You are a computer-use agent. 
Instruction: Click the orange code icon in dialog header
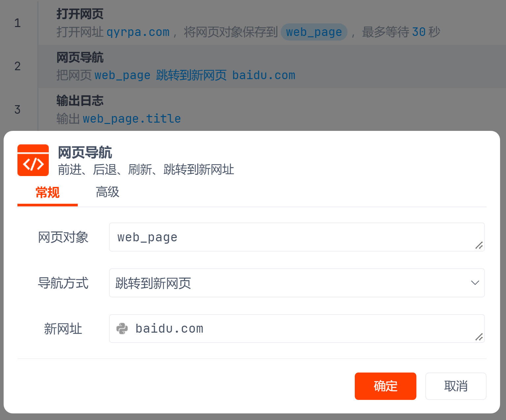[x=33, y=160]
